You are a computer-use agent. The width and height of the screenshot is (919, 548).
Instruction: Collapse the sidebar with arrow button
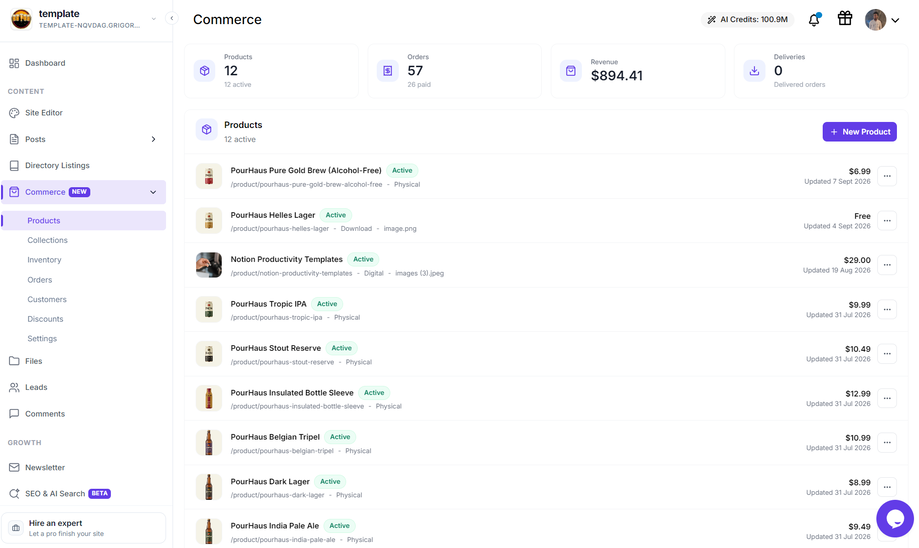pyautogui.click(x=172, y=18)
